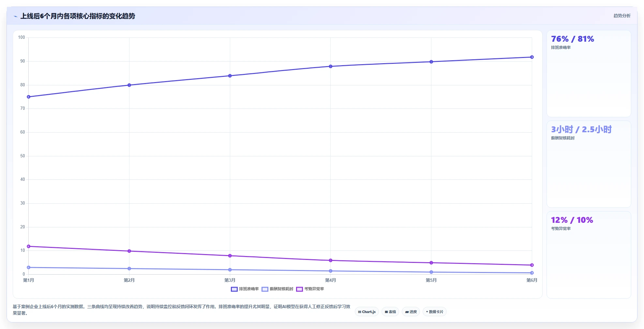Click the 薪酬复核耗时 data point at 第2月
This screenshot has height=329, width=644.
[129, 268]
